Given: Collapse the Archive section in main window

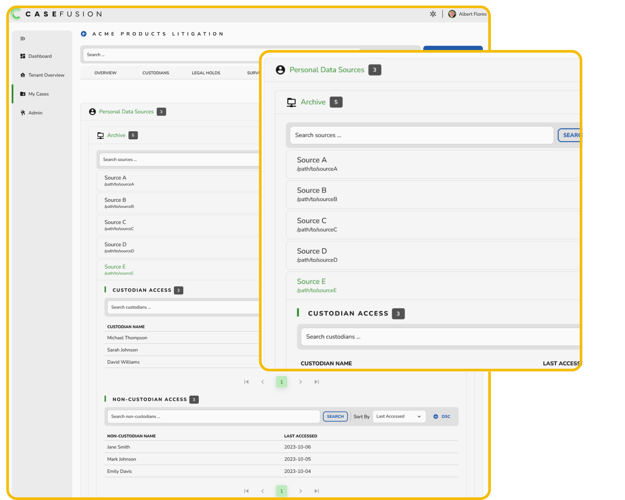Looking at the screenshot, I should (116, 136).
